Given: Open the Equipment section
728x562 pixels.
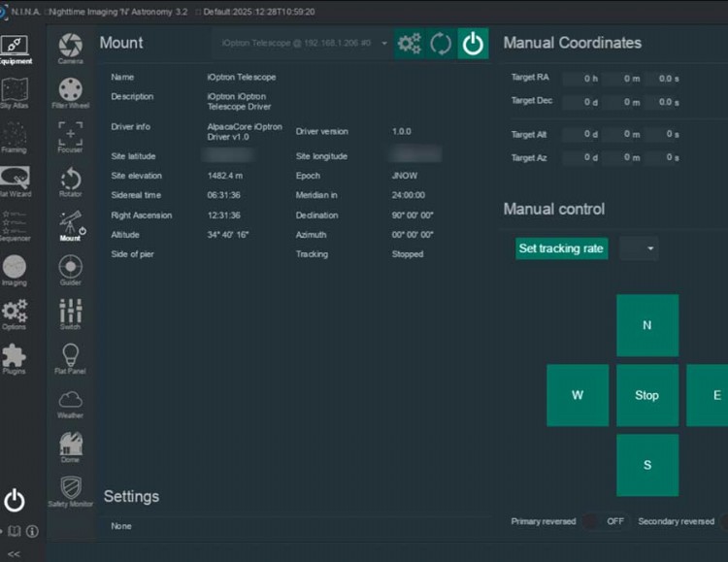Looking at the screenshot, I should pos(15,50).
